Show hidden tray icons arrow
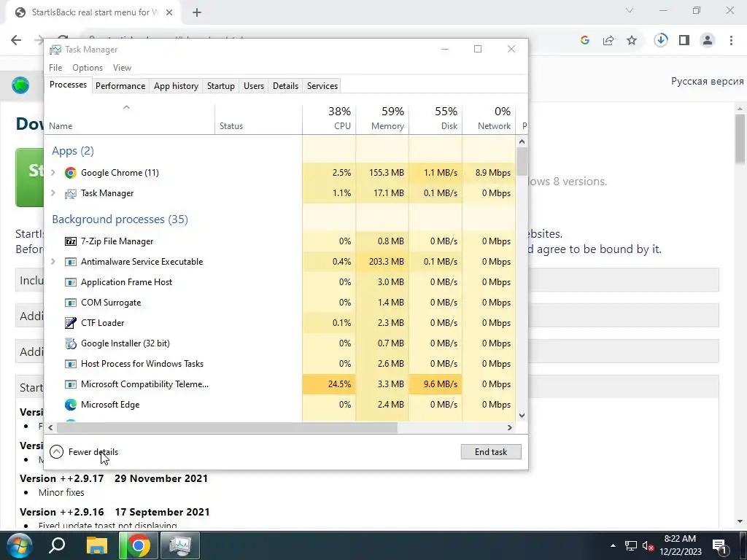This screenshot has height=560, width=747. click(613, 545)
